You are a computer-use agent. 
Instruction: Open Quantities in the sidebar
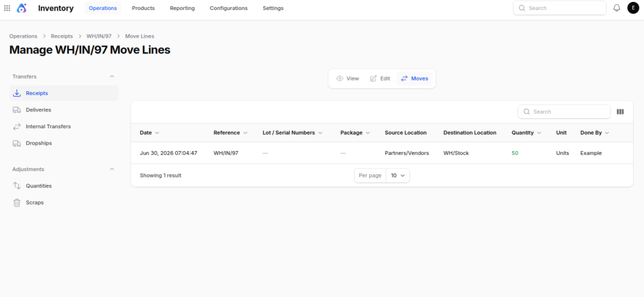pyautogui.click(x=64, y=186)
